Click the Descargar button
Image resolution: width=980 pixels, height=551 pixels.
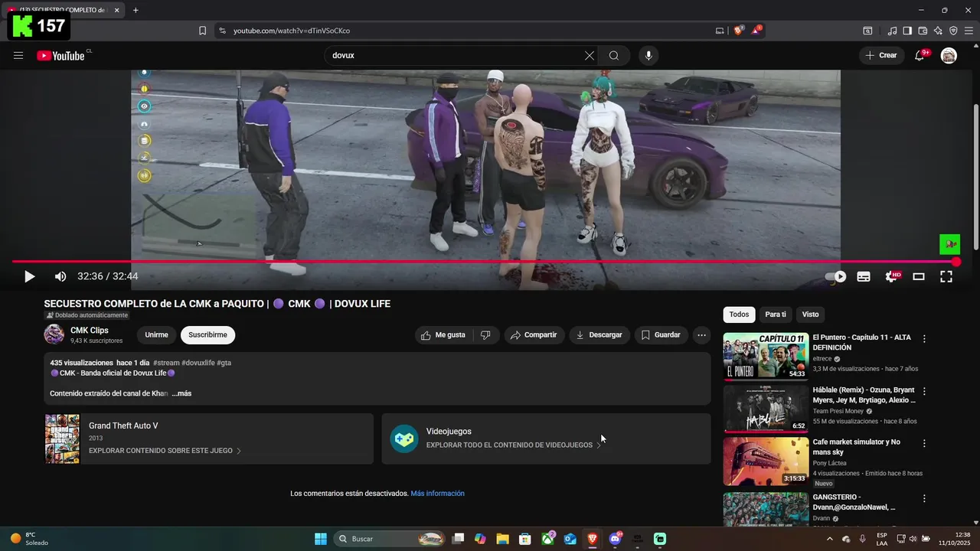(x=599, y=334)
